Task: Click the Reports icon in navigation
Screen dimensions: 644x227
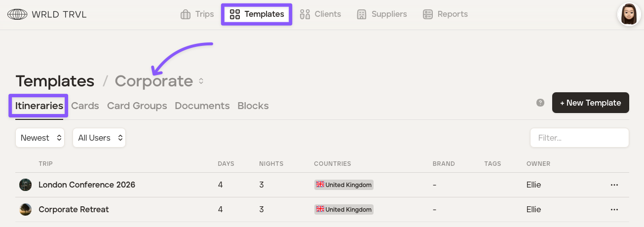Action: point(428,14)
